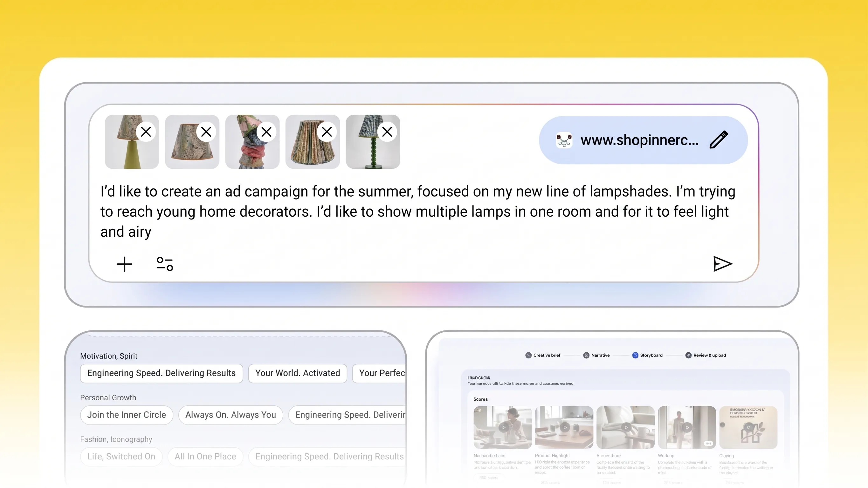Choose the 'All In One Place' tagline
868x488 pixels.
tap(205, 457)
